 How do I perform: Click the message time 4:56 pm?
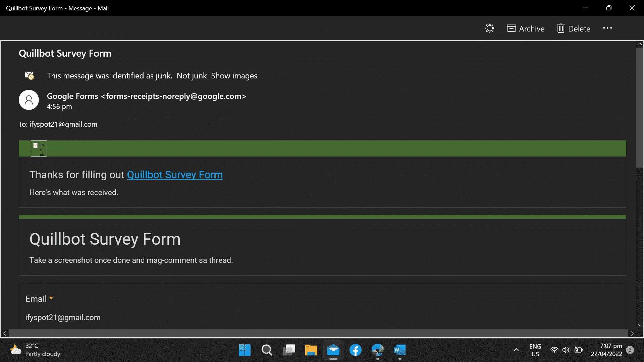[59, 107]
